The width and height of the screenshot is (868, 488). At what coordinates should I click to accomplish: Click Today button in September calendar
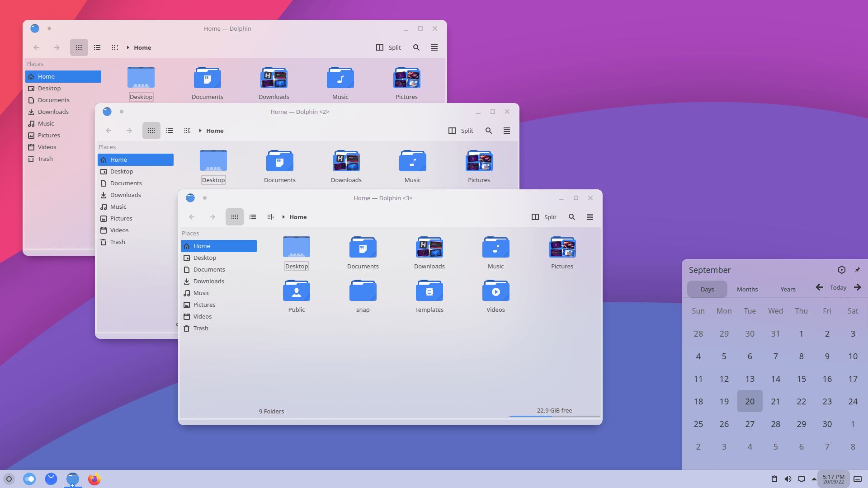[838, 288]
